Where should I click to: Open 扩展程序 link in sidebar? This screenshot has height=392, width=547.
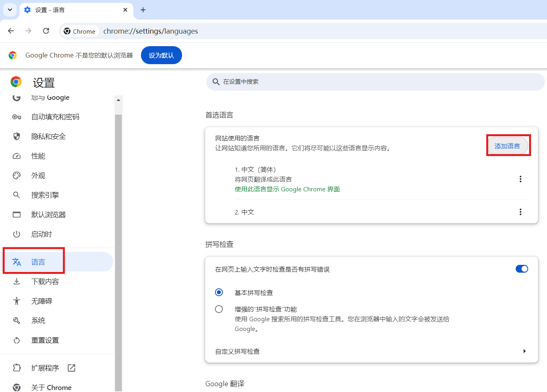45,368
